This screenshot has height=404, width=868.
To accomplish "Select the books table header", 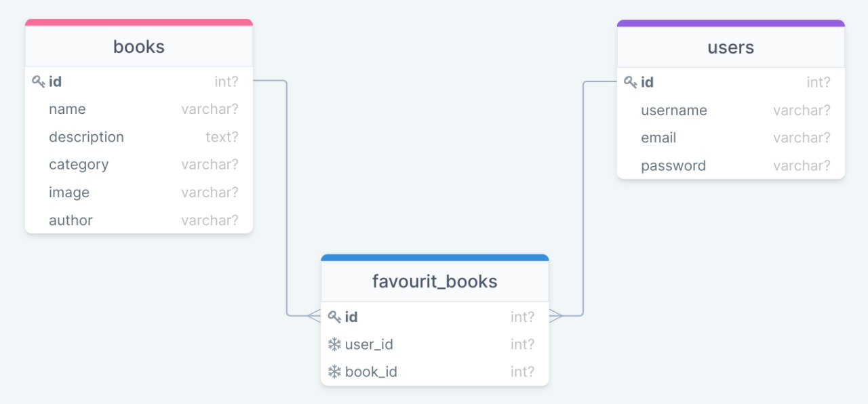I will 139,47.
